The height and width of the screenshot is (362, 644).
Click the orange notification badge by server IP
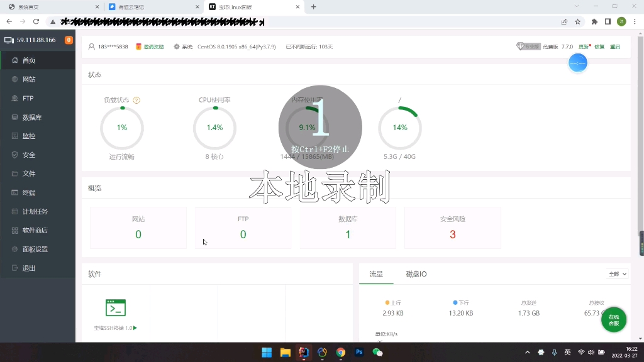pos(69,40)
